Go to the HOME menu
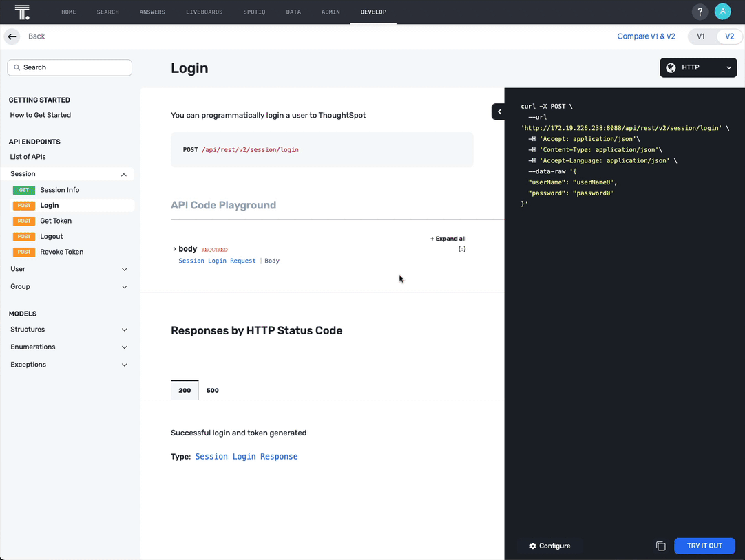Image resolution: width=745 pixels, height=560 pixels. click(x=69, y=12)
